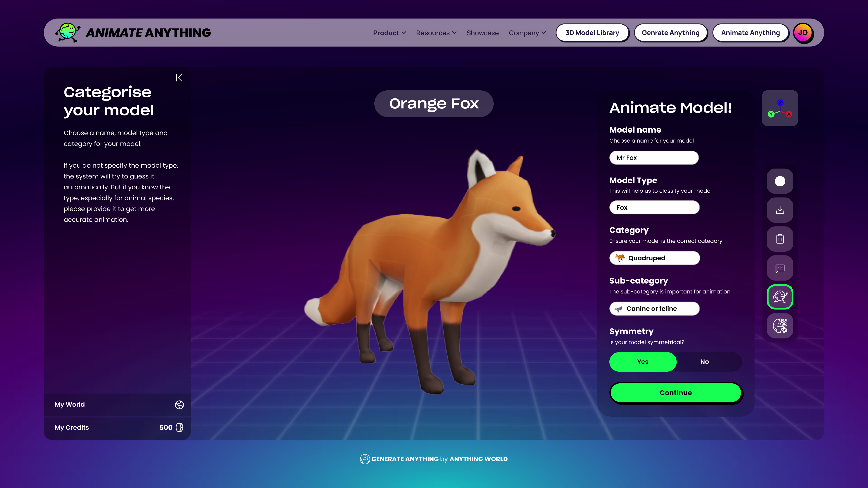Click the download model icon

click(780, 210)
